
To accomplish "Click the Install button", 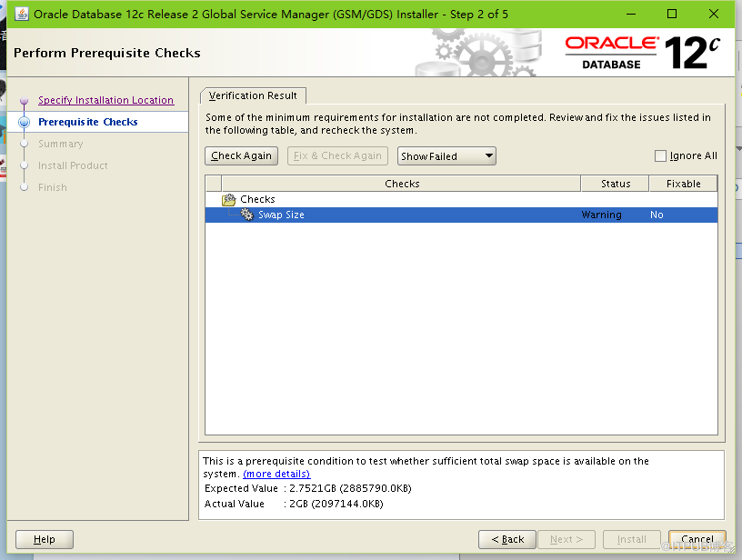I will (x=631, y=539).
